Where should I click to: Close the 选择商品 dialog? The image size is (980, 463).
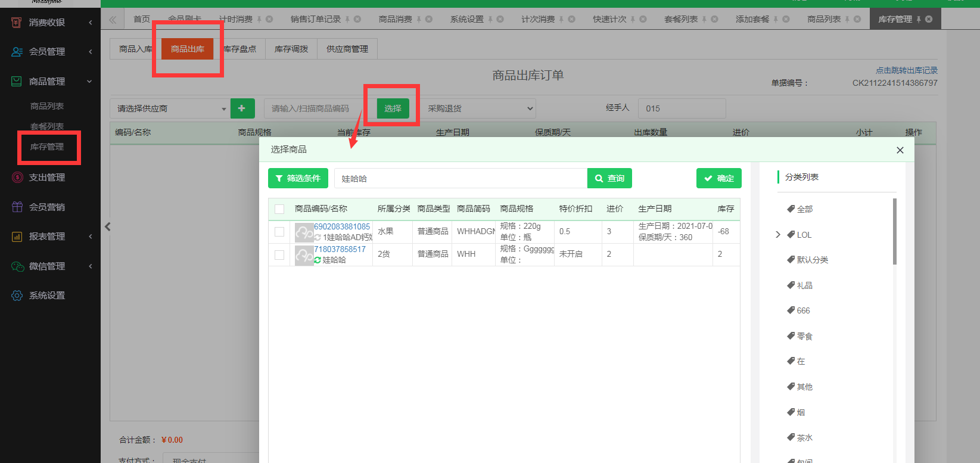[x=900, y=150]
